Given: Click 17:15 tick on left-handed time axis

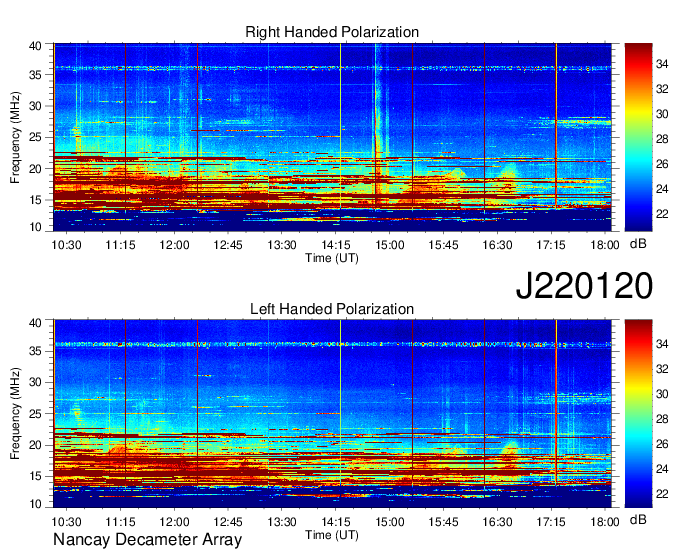Looking at the screenshot, I should tap(551, 522).
